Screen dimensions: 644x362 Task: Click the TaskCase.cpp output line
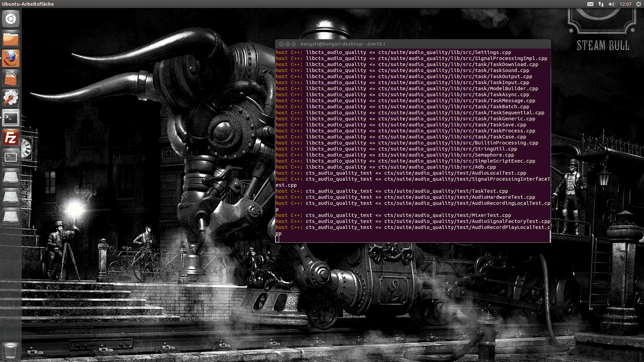[401, 137]
